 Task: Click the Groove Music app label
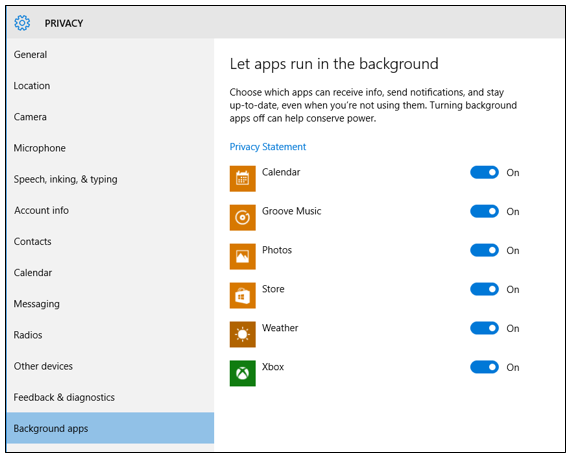coord(291,211)
